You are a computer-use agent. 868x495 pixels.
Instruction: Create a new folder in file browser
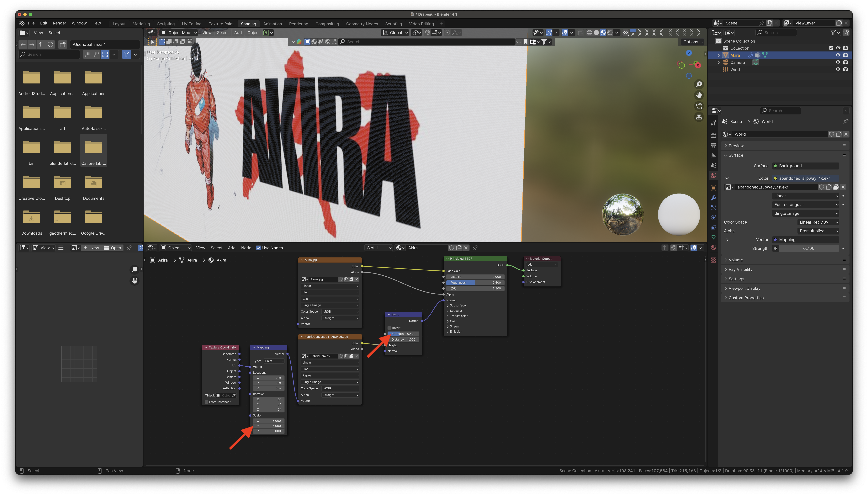coord(63,45)
